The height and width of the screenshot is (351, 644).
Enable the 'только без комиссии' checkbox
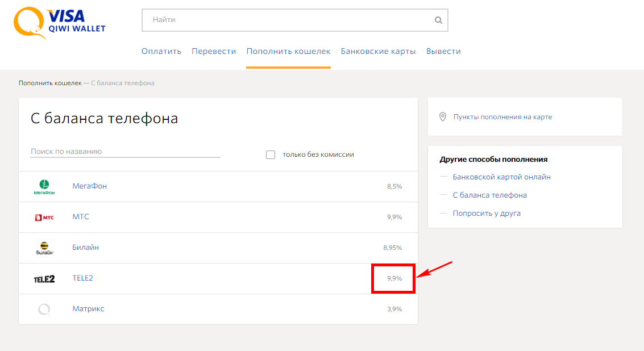click(270, 154)
